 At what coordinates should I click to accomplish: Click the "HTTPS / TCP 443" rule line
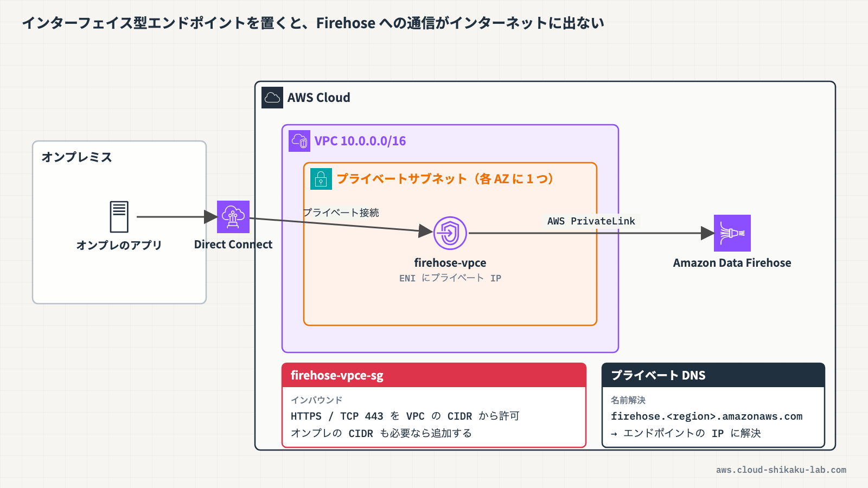click(405, 416)
